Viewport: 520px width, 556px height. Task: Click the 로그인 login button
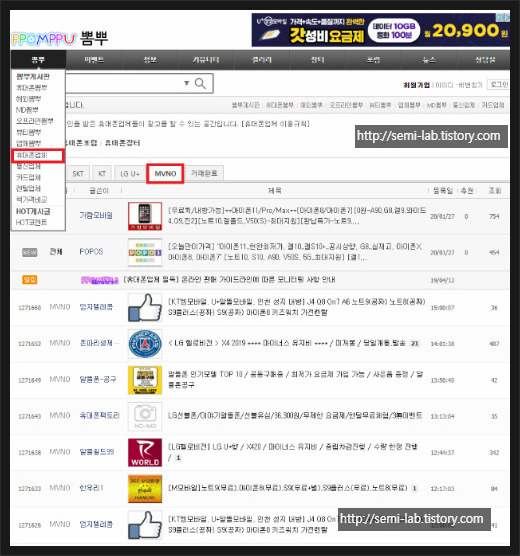(499, 84)
